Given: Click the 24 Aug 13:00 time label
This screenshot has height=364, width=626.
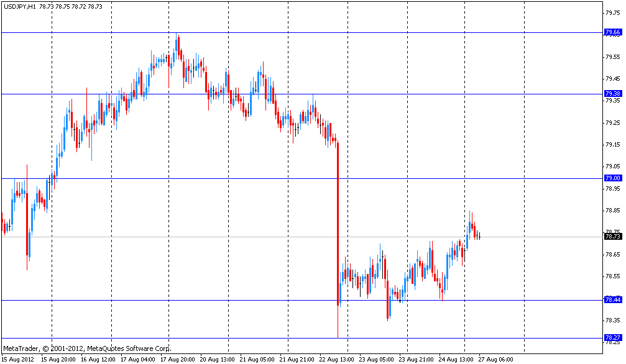Looking at the screenshot, I should tap(457, 359).
